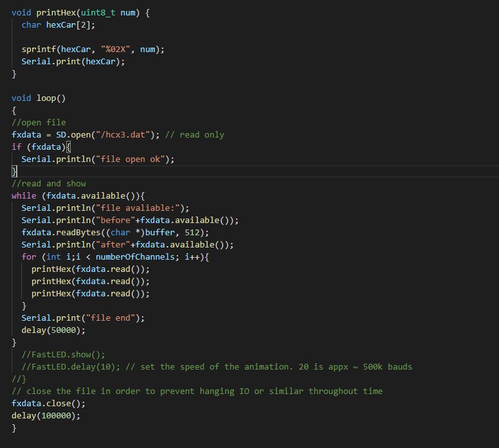Viewport: 499px width, 448px height.
Task: Click the '//FastLED.show();' comment
Action: point(63,354)
